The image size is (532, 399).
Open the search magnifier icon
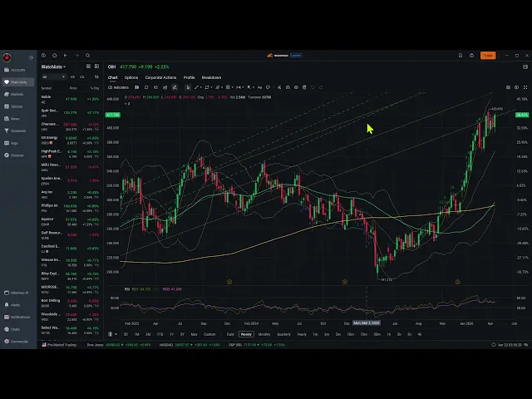point(88,56)
